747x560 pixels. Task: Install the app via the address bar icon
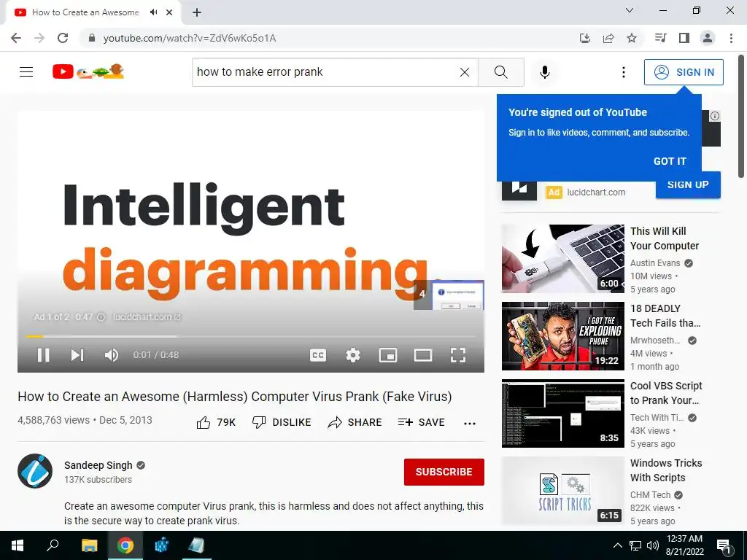(x=585, y=38)
